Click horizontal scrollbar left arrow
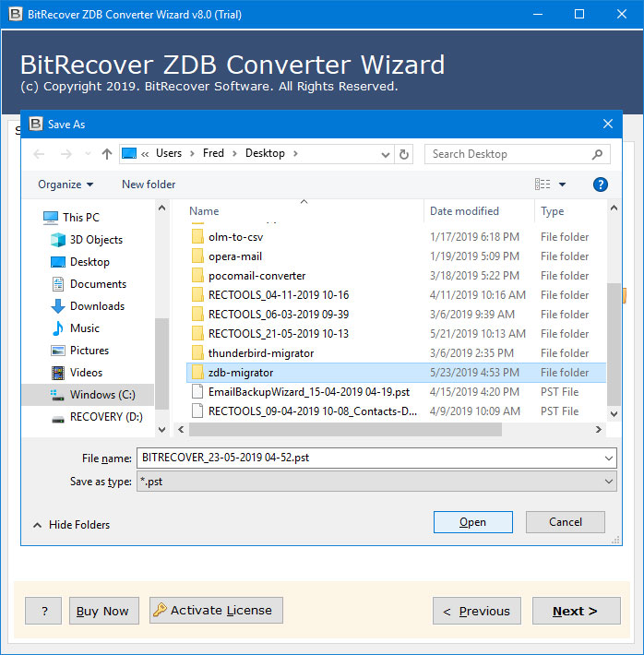This screenshot has height=655, width=644. (x=181, y=429)
